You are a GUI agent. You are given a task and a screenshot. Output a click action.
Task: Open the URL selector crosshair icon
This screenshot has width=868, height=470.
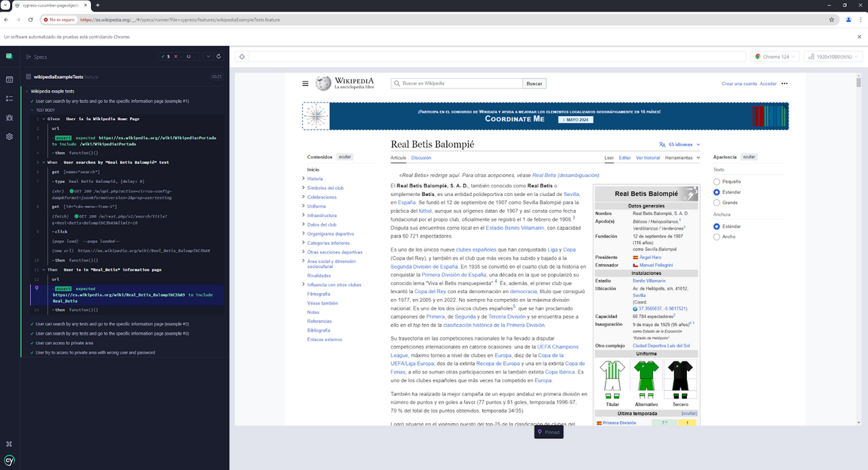[x=242, y=56]
